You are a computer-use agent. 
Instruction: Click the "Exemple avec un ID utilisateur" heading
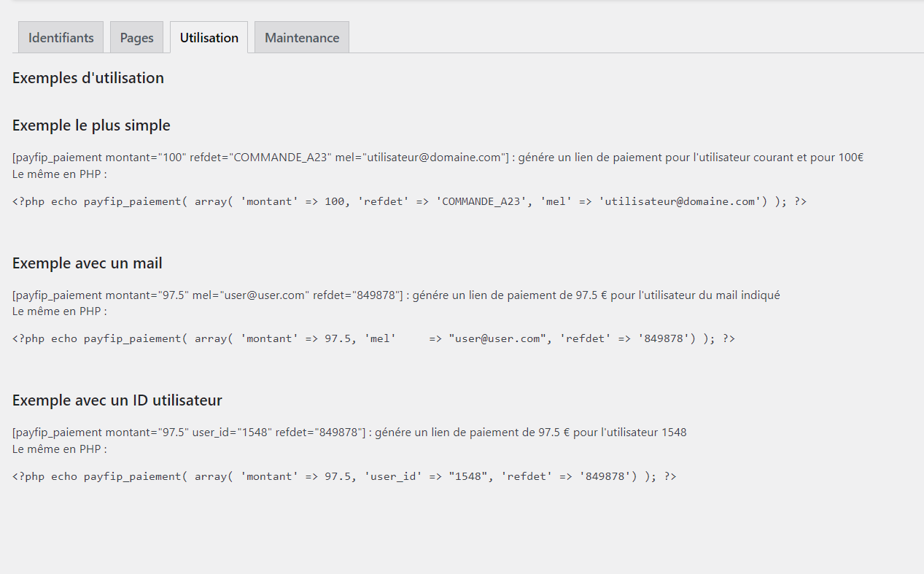click(117, 400)
